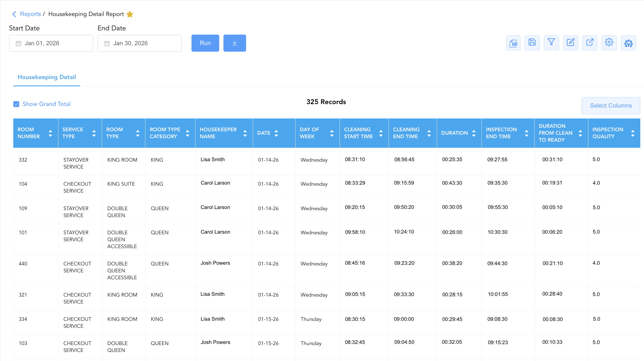This screenshot has height=361, width=644.
Task: Open the Housekeeping Detail tab
Action: pyautogui.click(x=47, y=77)
